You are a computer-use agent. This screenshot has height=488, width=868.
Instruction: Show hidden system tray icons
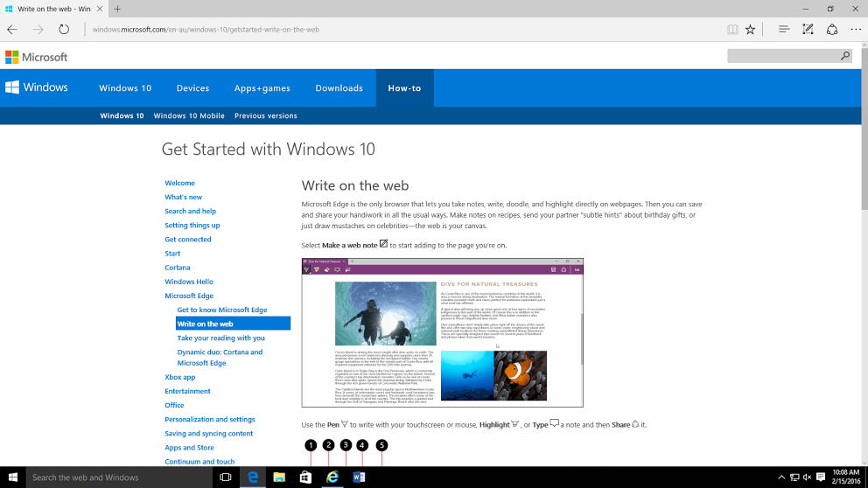coord(782,478)
